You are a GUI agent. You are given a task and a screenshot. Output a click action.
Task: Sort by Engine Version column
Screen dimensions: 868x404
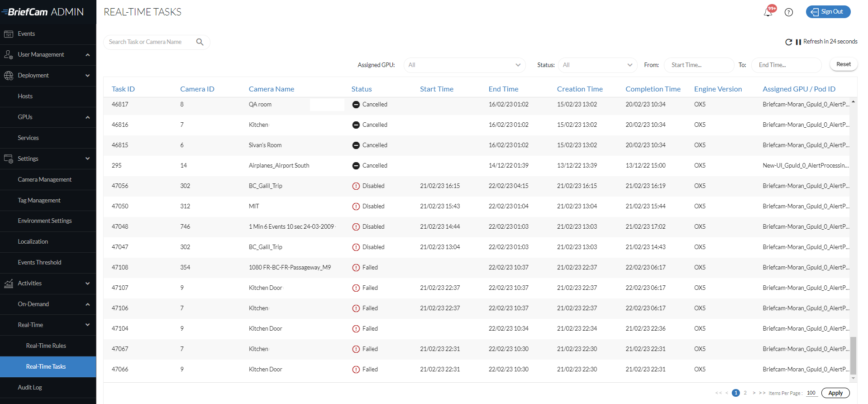click(x=718, y=89)
